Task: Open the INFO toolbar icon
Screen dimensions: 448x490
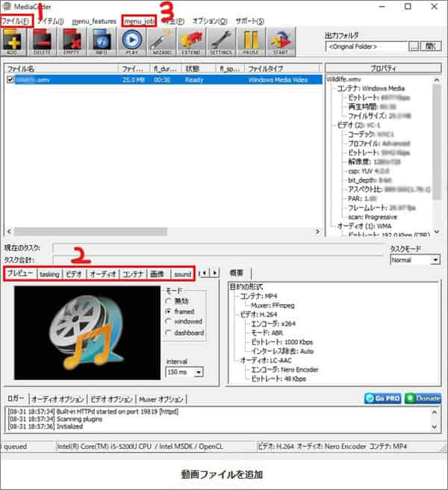Action: tap(102, 42)
